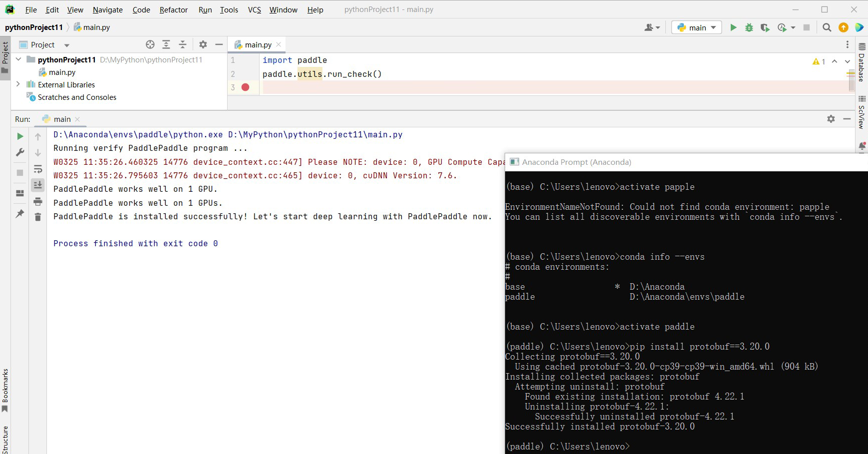The width and height of the screenshot is (868, 454).
Task: Select main.py in Project tree
Action: click(x=57, y=72)
